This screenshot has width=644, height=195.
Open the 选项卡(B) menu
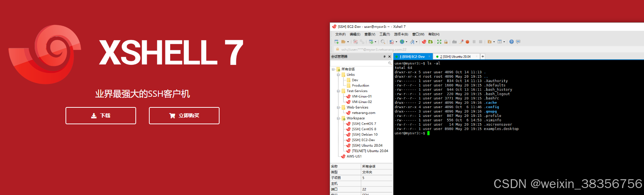coord(401,34)
